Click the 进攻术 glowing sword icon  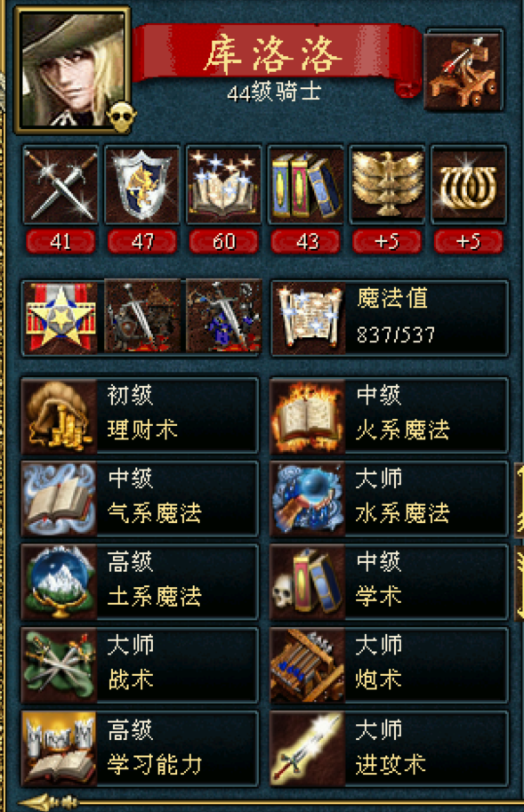click(308, 749)
